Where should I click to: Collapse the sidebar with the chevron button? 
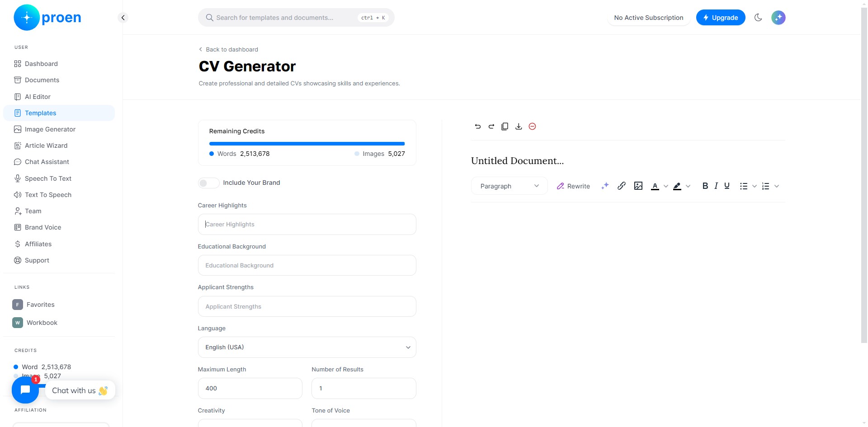[123, 18]
